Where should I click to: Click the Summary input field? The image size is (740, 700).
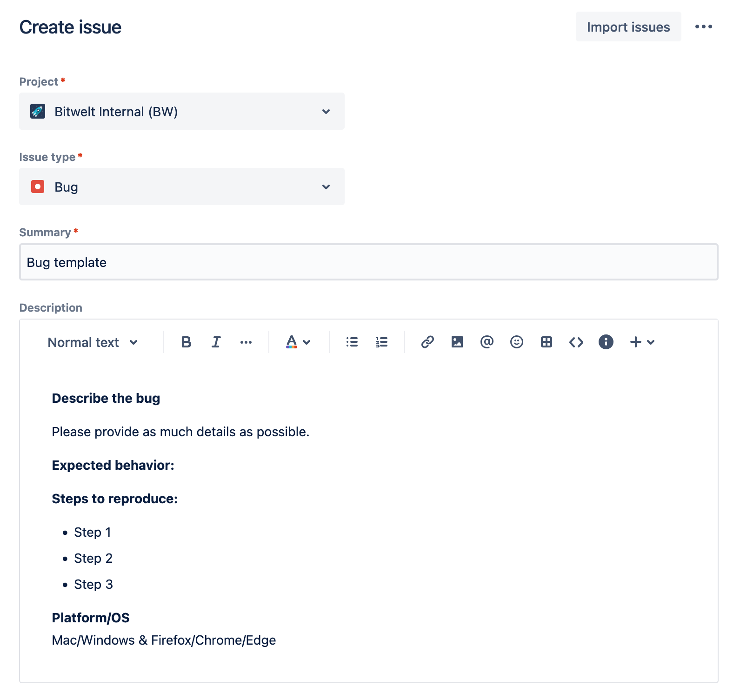[368, 262]
